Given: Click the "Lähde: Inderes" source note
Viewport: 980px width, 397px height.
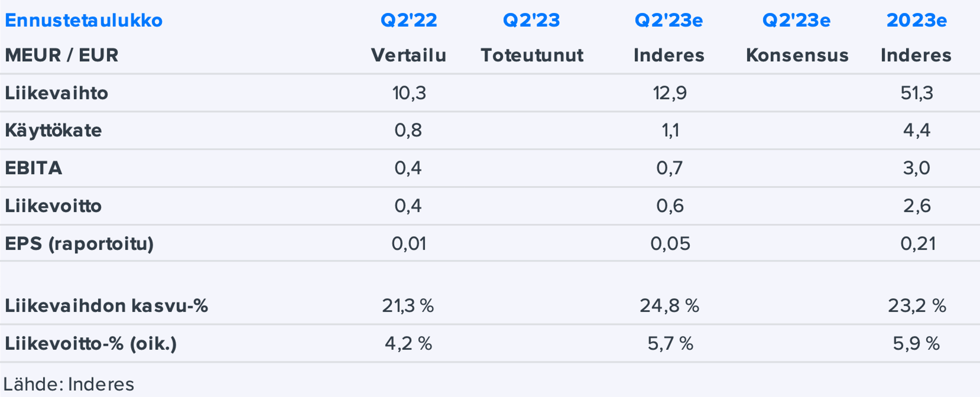Looking at the screenshot, I should click(69, 384).
